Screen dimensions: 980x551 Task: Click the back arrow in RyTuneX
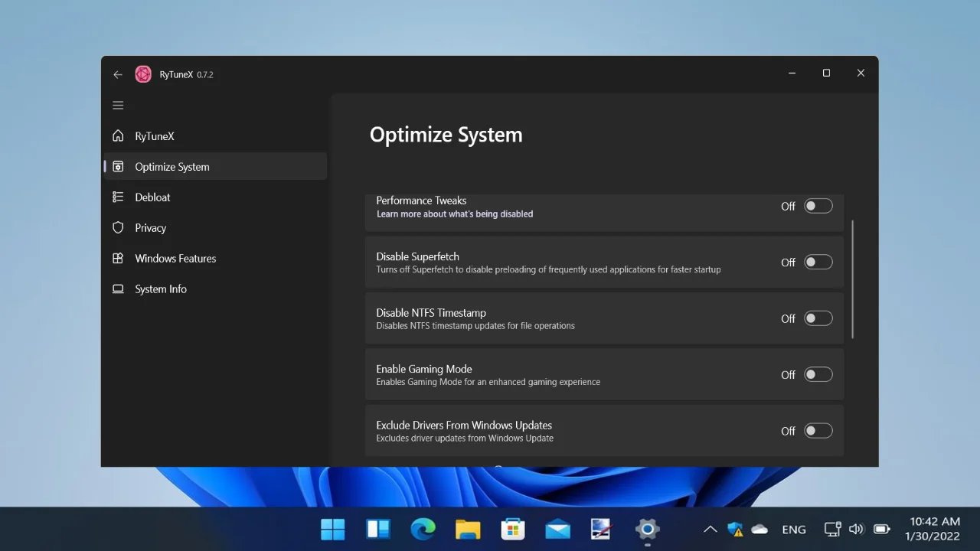[118, 74]
